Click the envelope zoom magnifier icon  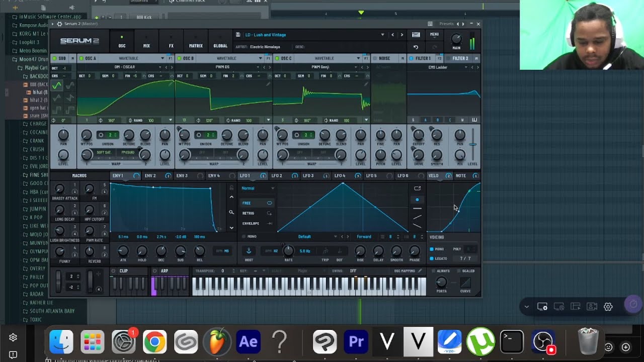pyautogui.click(x=231, y=213)
